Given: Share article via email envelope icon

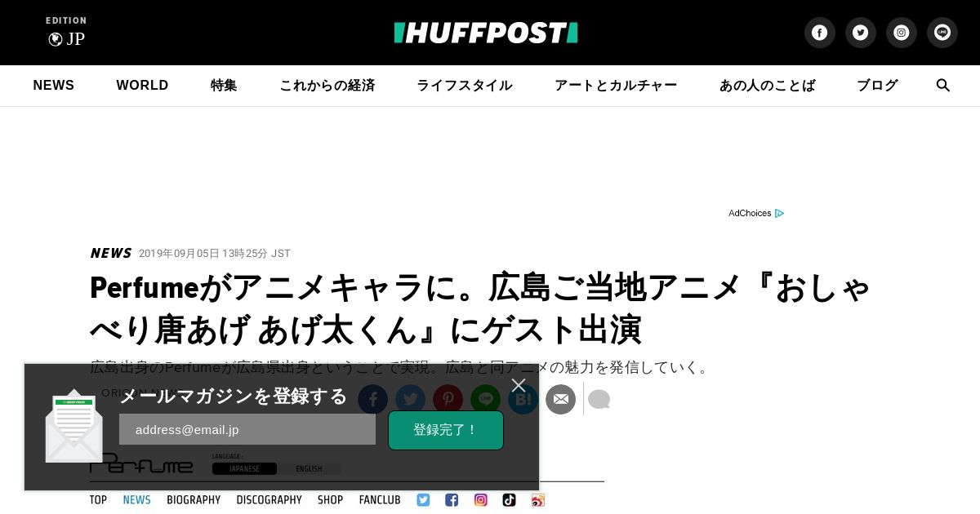Looking at the screenshot, I should coord(560,400).
